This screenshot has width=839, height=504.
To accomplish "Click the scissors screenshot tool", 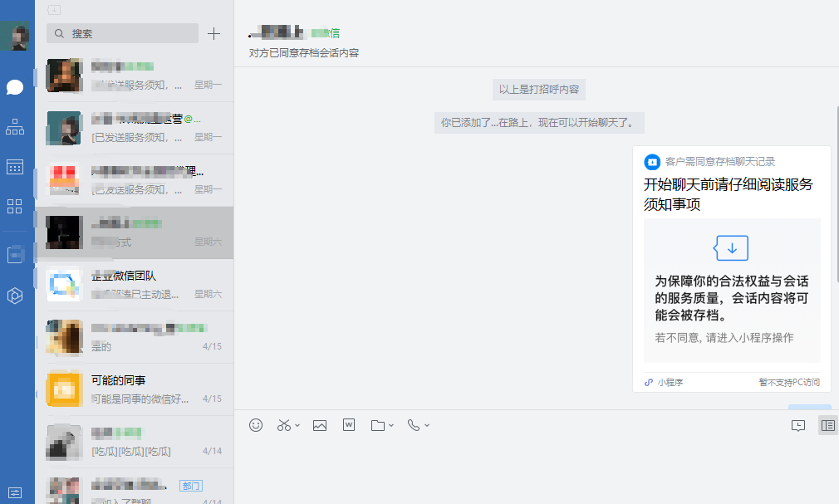I will 283,425.
